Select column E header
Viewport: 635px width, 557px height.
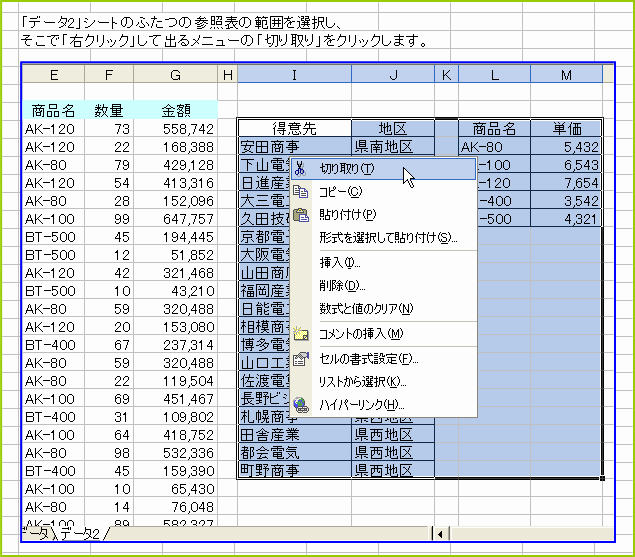[x=53, y=74]
